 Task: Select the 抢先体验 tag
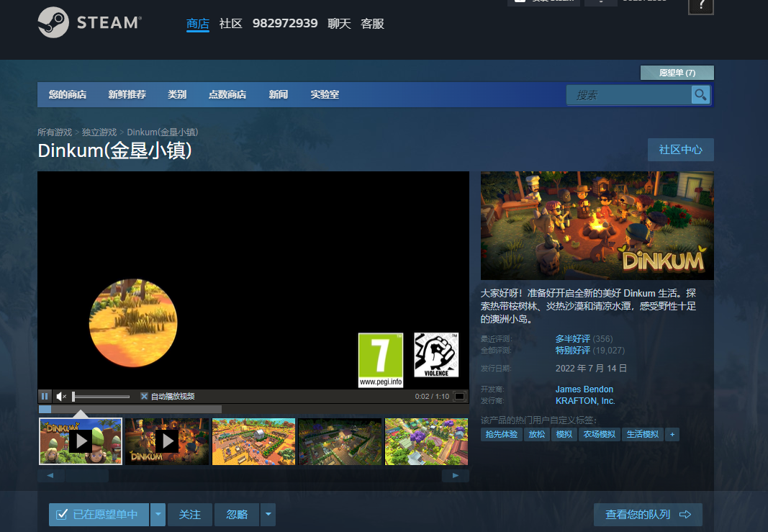502,435
